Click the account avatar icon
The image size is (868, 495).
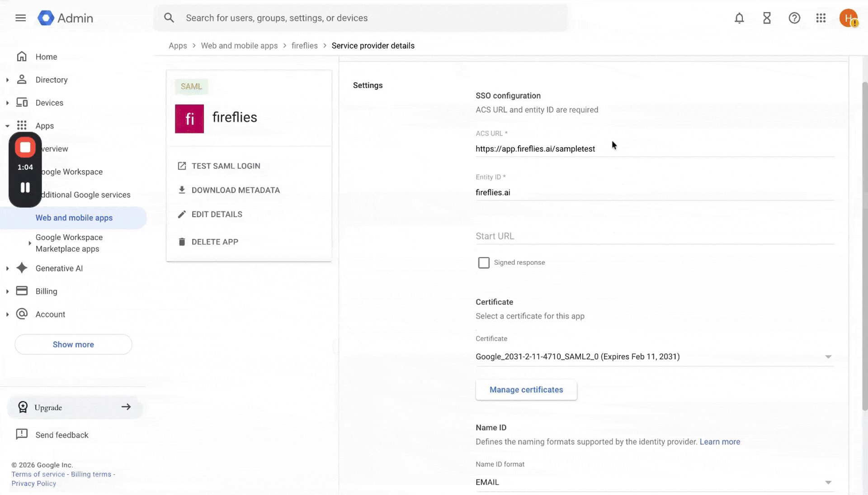(x=848, y=18)
